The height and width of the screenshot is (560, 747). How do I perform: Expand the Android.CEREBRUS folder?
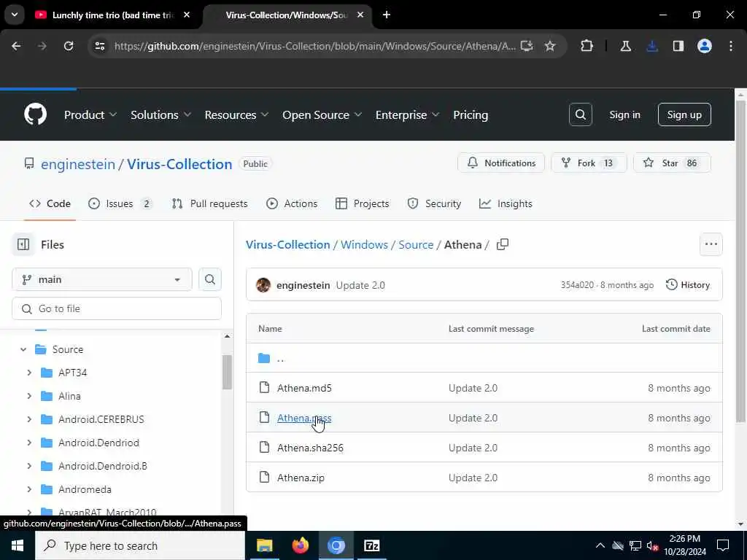(x=29, y=419)
